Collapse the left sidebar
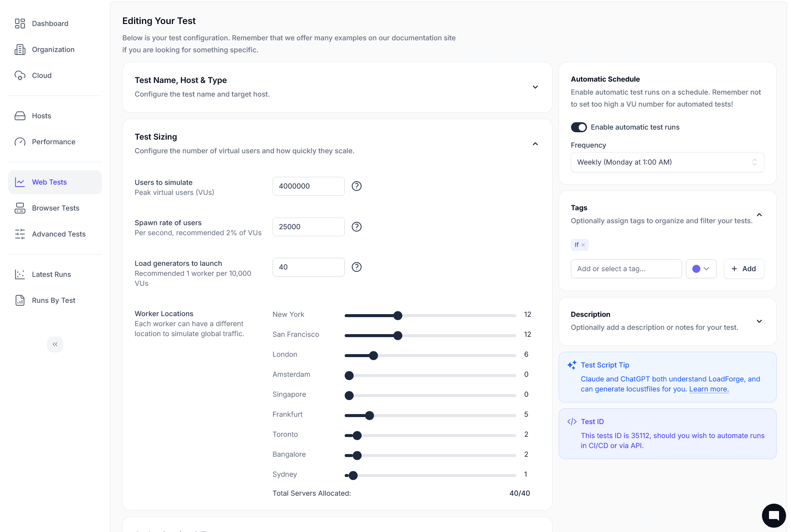 tap(55, 344)
